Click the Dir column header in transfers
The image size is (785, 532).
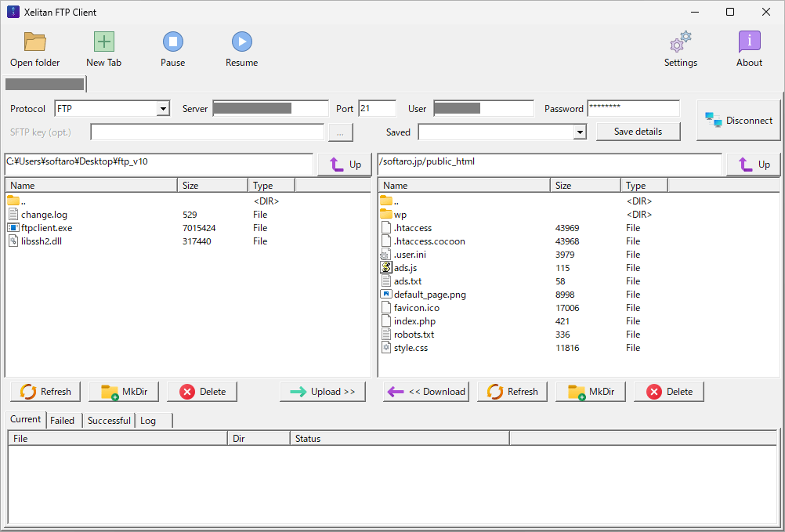259,439
